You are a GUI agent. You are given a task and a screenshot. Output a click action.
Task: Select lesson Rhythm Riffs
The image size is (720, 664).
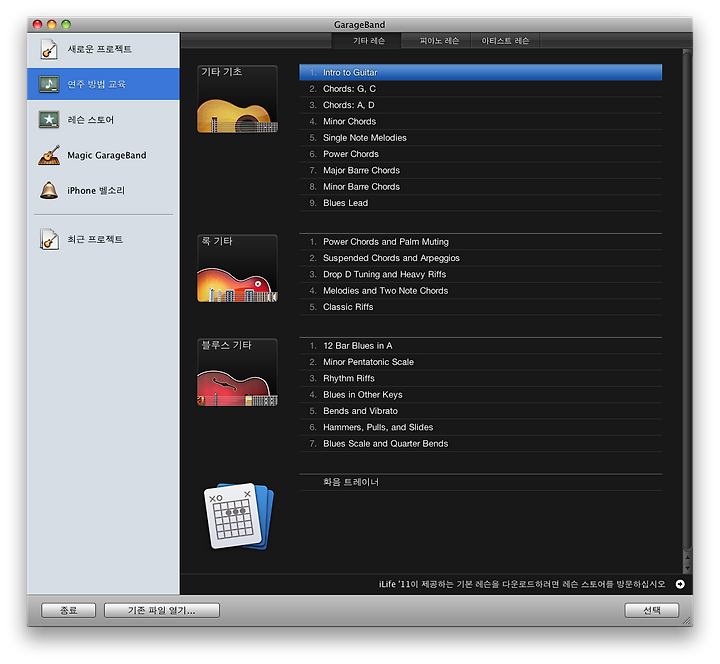(x=480, y=378)
